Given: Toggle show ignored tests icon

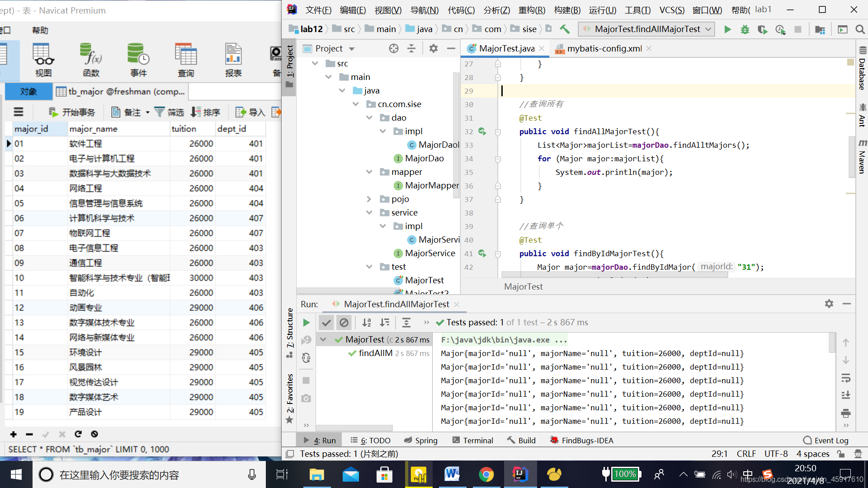Looking at the screenshot, I should coord(344,323).
